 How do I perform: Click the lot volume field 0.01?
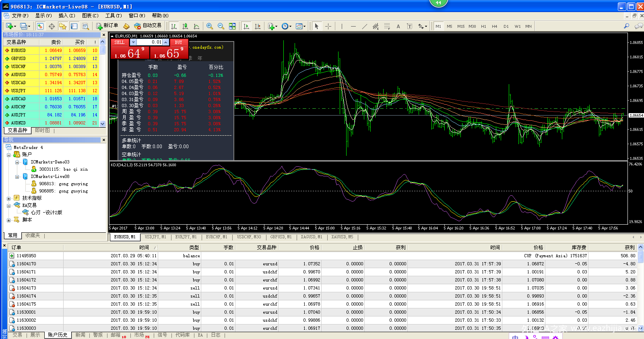[150, 42]
